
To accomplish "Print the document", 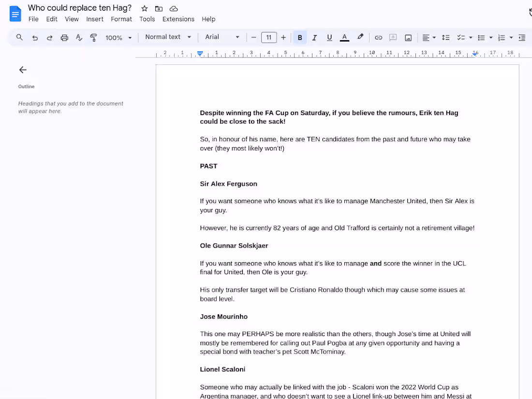I will click(x=64, y=38).
